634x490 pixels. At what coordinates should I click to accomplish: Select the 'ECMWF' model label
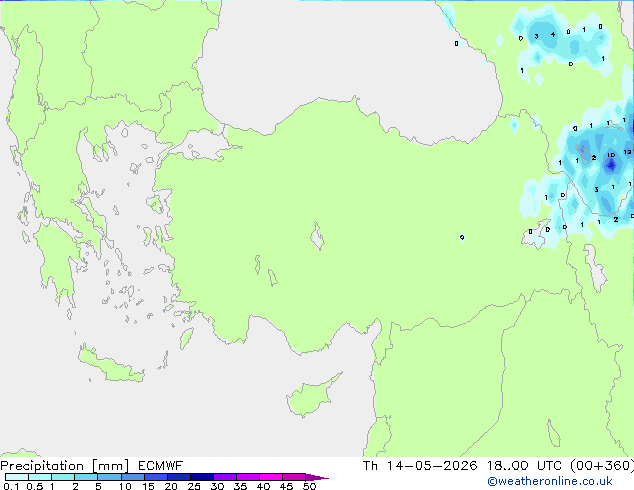[x=160, y=466]
